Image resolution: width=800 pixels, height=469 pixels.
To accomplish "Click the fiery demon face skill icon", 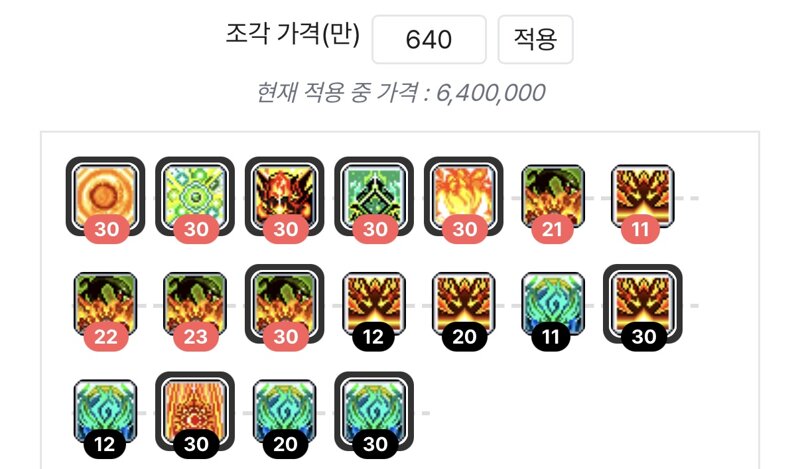I will click(x=285, y=196).
